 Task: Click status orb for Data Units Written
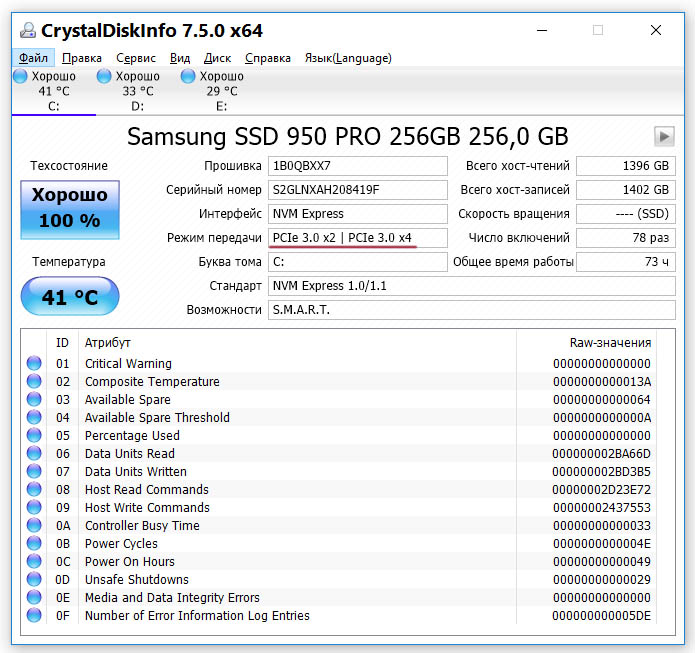pyautogui.click(x=34, y=471)
